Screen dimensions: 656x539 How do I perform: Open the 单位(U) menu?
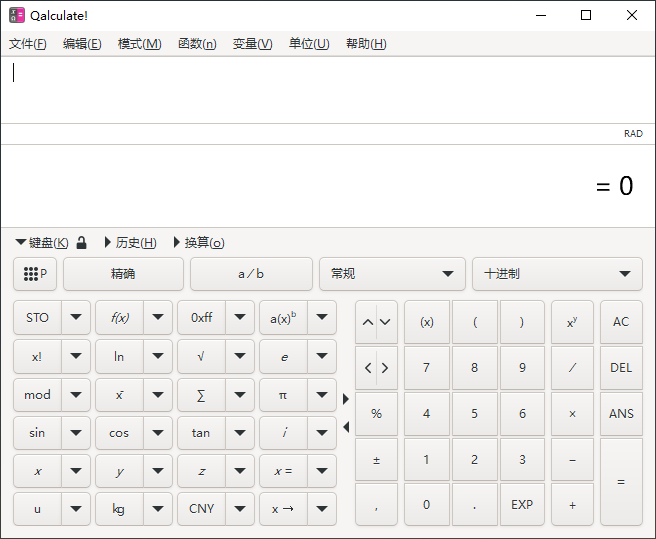309,44
